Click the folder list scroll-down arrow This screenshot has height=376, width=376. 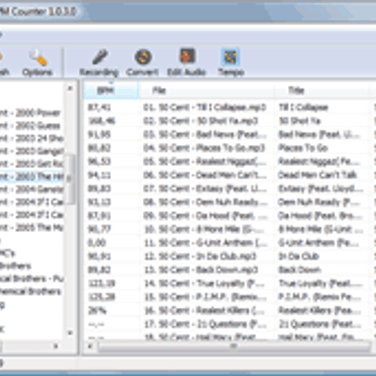[70, 333]
